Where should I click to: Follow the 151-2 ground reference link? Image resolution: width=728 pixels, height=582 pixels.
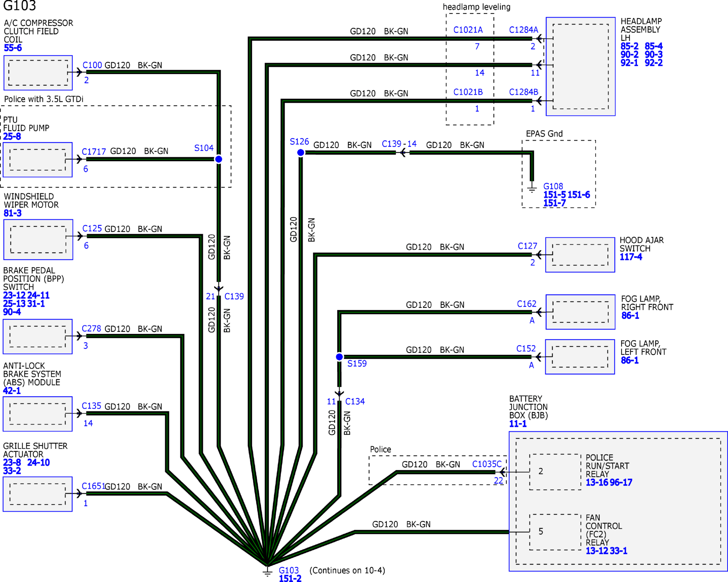290,578
